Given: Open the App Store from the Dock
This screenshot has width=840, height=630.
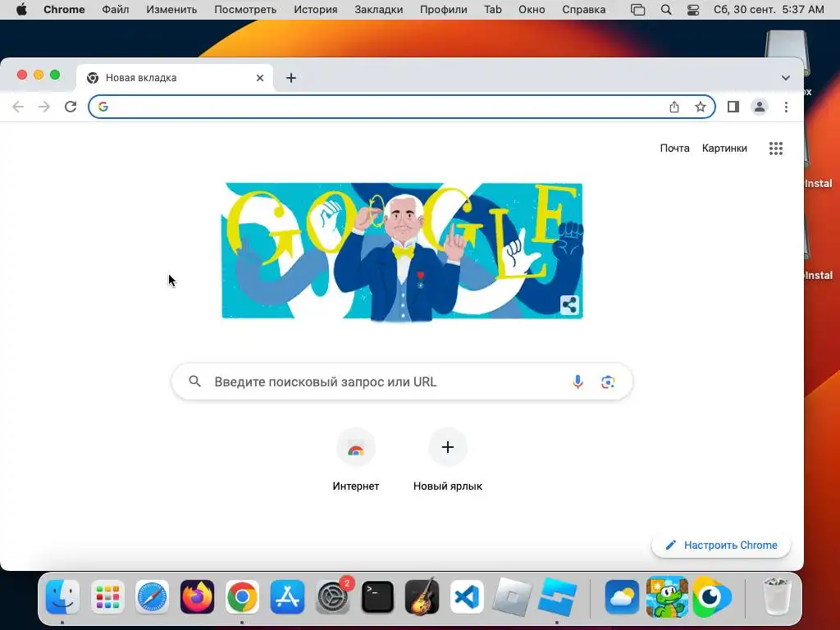Looking at the screenshot, I should pyautogui.click(x=287, y=596).
